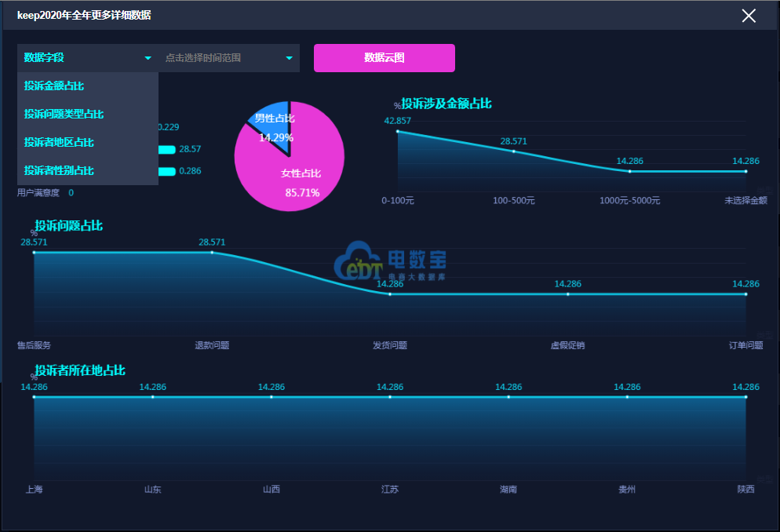
Task: Click the 售后服务 axis label
Action: tap(34, 345)
